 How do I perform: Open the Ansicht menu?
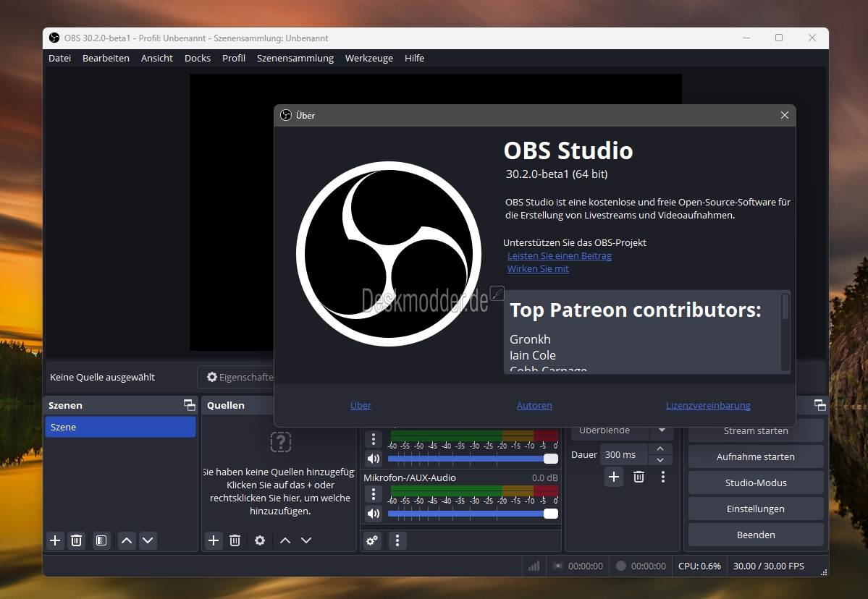pos(156,58)
